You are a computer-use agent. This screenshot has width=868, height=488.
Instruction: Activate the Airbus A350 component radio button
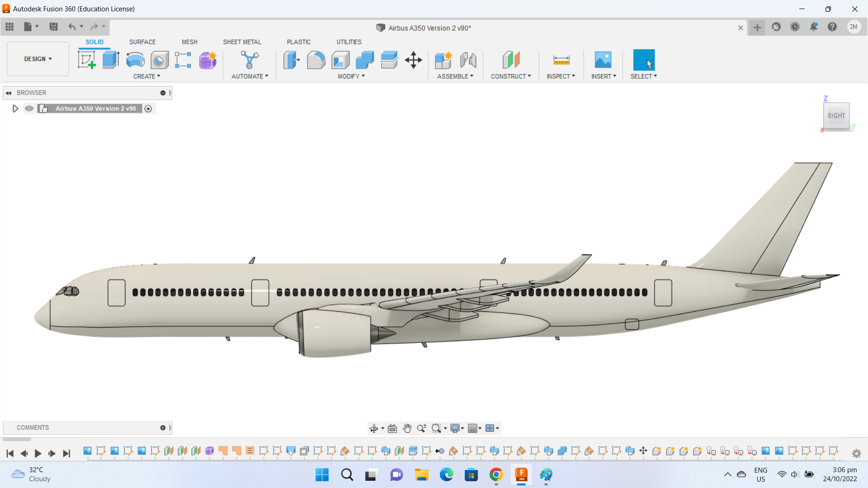(x=148, y=108)
